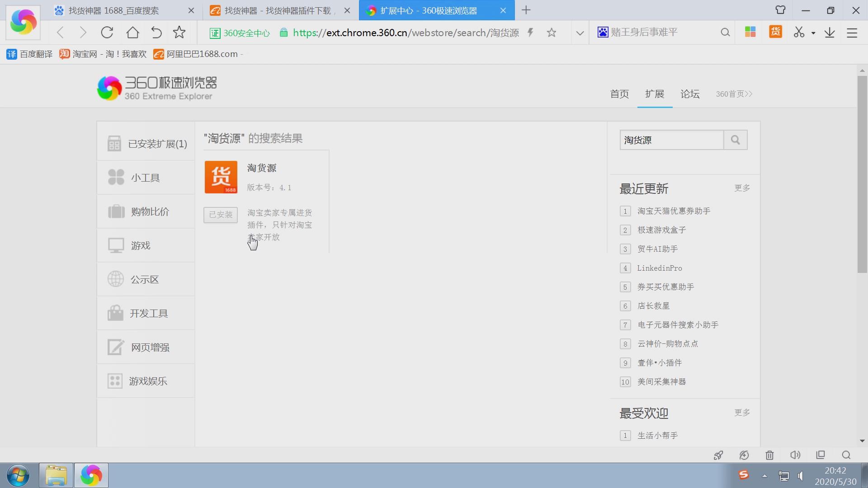Click 更多 link beside 最近更新
The height and width of the screenshot is (488, 868).
point(741,188)
